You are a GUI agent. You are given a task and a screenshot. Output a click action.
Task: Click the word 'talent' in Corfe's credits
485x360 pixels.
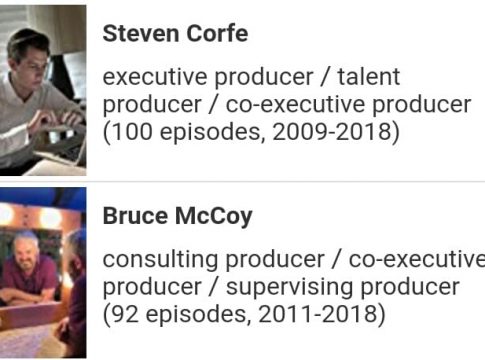[x=369, y=77]
